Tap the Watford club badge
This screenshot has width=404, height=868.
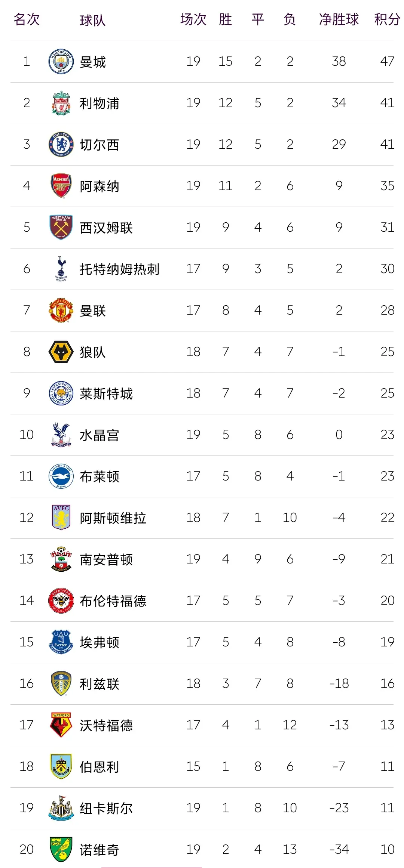point(61,725)
